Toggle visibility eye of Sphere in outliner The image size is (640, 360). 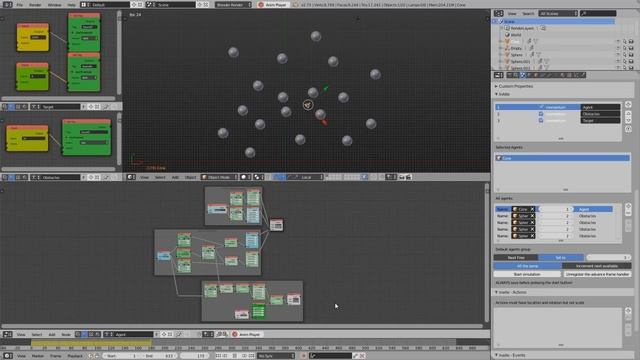[x=618, y=55]
